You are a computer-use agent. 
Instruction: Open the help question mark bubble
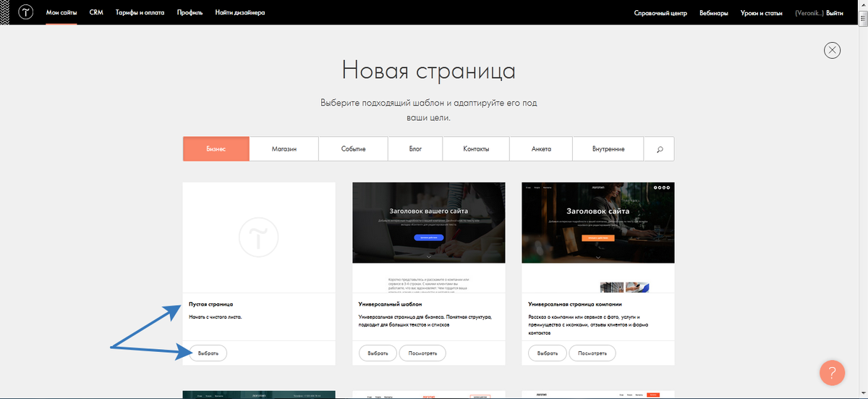(832, 372)
